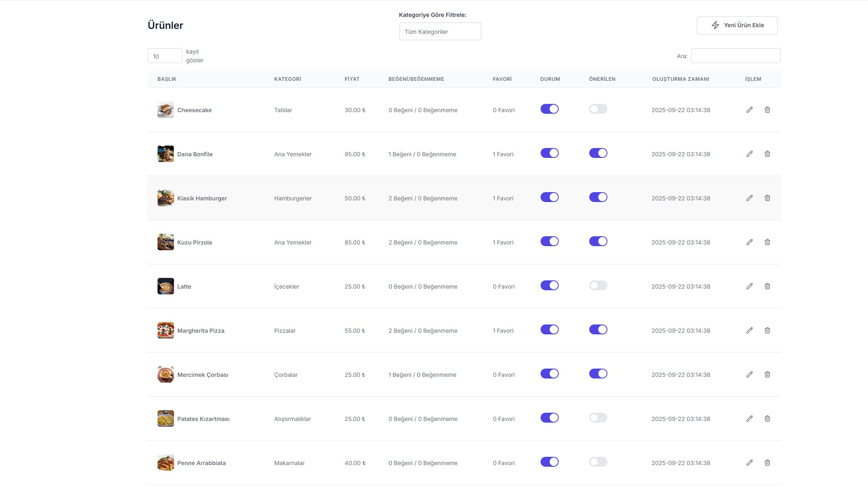Image resolution: width=868 pixels, height=496 pixels.
Task: Enable the Önerilen toggle for Latte
Action: (598, 285)
